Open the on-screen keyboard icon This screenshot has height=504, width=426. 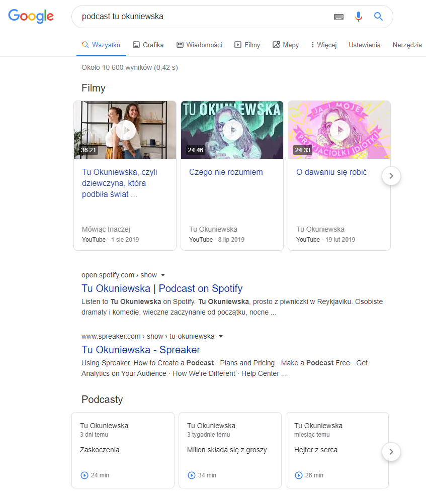click(339, 17)
